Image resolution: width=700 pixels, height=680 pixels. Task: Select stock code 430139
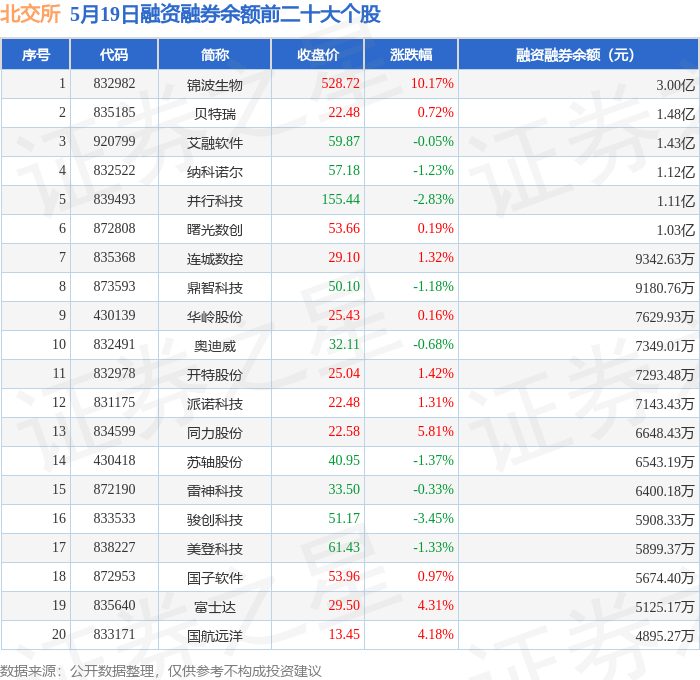[x=114, y=316]
